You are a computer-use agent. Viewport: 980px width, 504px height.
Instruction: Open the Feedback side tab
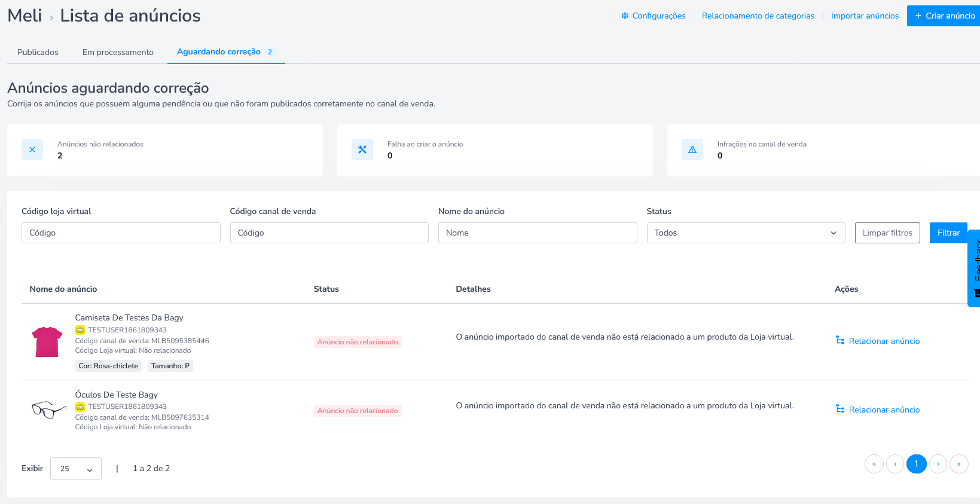tap(974, 268)
